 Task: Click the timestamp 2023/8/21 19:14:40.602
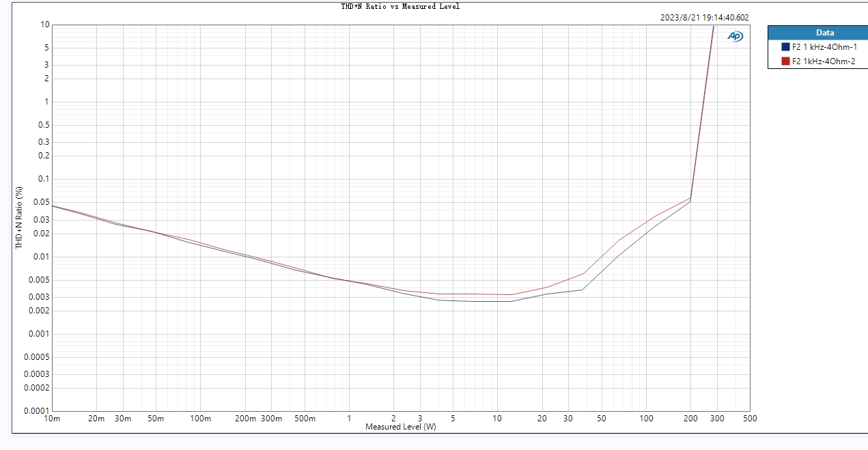point(705,18)
